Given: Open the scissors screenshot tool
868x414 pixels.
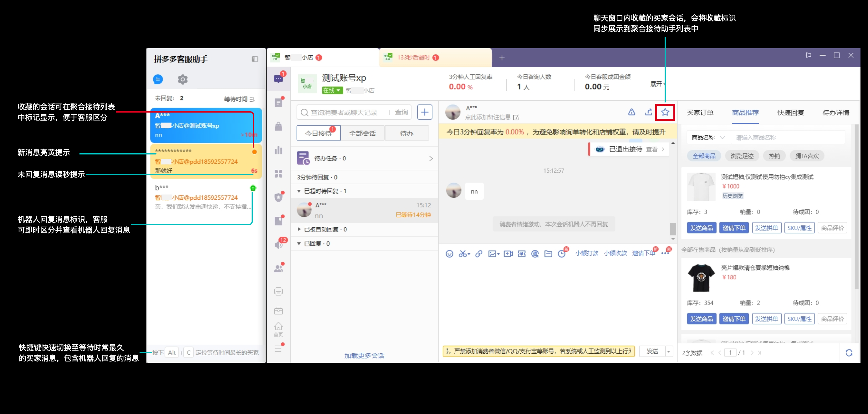Looking at the screenshot, I should [464, 254].
